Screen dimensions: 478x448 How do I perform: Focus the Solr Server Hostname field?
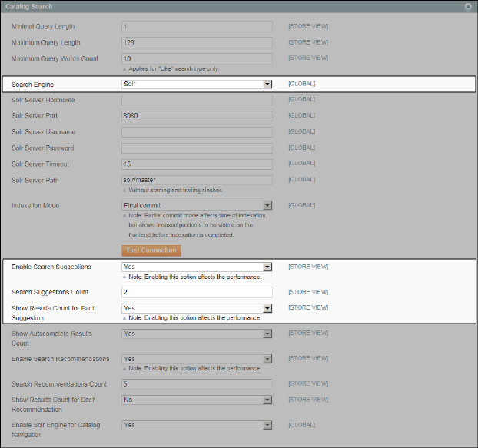click(197, 100)
